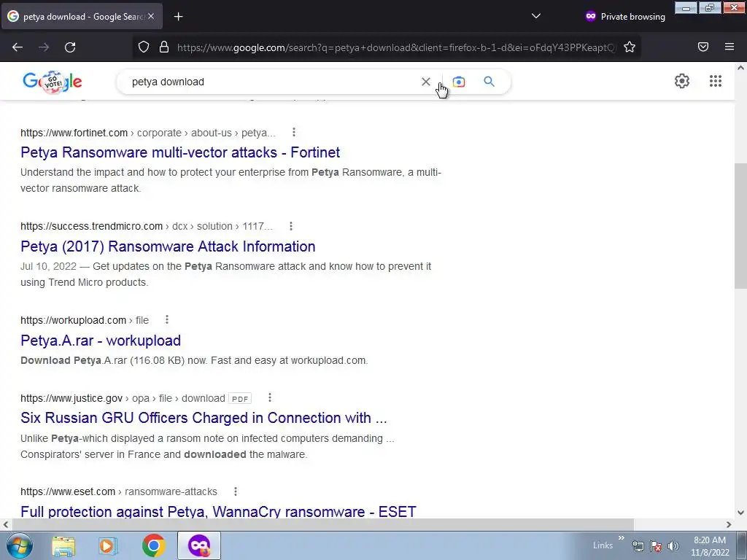
Task: Save page to Pocket
Action: point(703,47)
